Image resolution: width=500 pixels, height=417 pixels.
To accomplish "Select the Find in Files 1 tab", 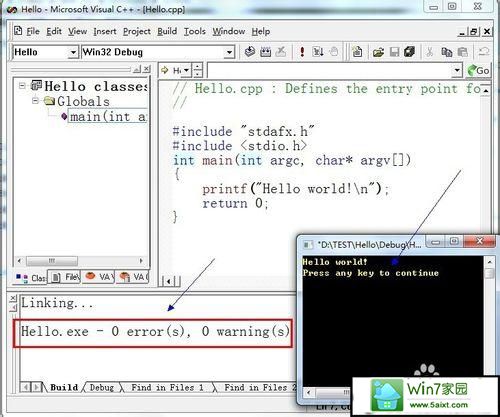I will 167,387.
